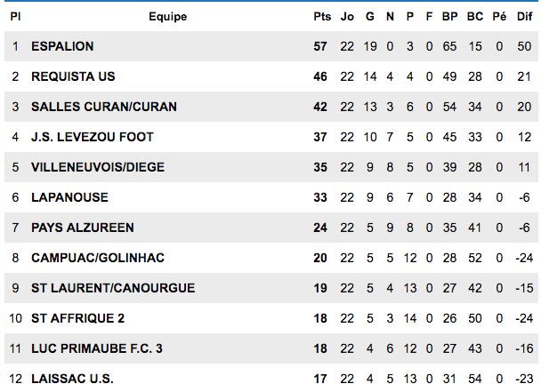This screenshot has height=392, width=541.
Task: Click the Equipe column header
Action: pos(167,17)
